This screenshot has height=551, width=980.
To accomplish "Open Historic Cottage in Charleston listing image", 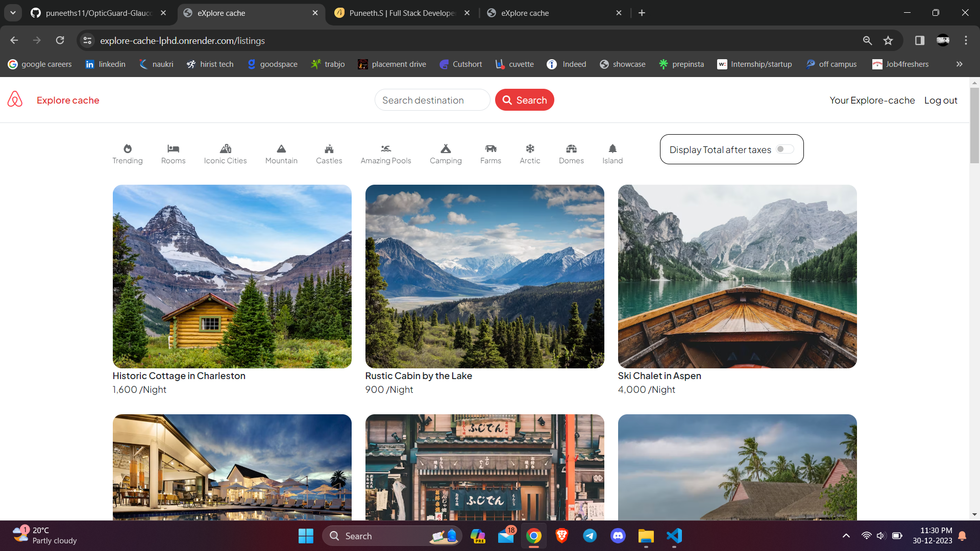I will click(x=232, y=277).
